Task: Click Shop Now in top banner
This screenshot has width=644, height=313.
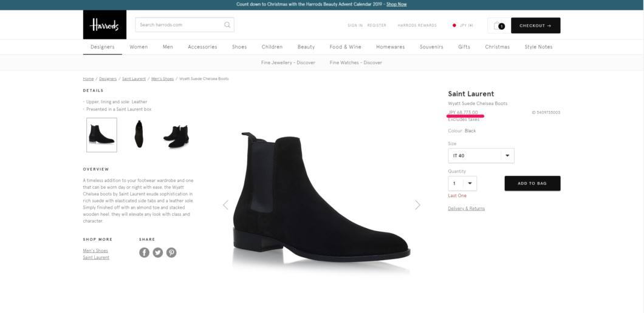Action: click(396, 4)
